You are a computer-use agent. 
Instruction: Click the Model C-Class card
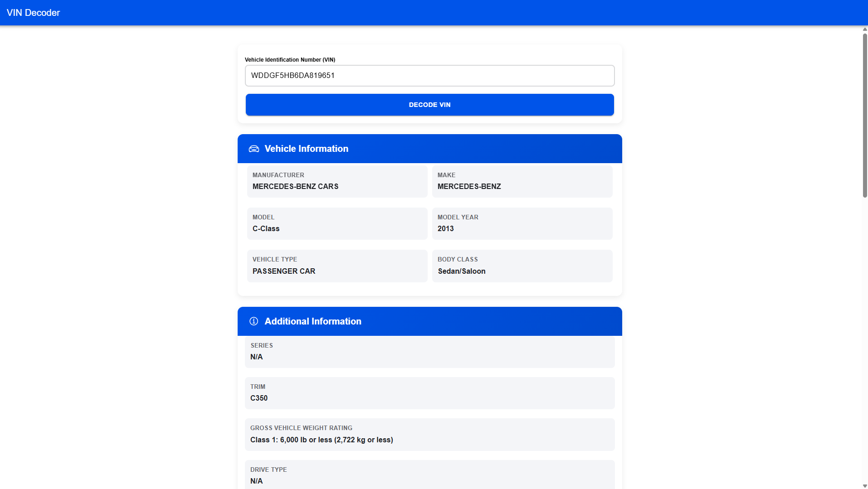pyautogui.click(x=337, y=223)
